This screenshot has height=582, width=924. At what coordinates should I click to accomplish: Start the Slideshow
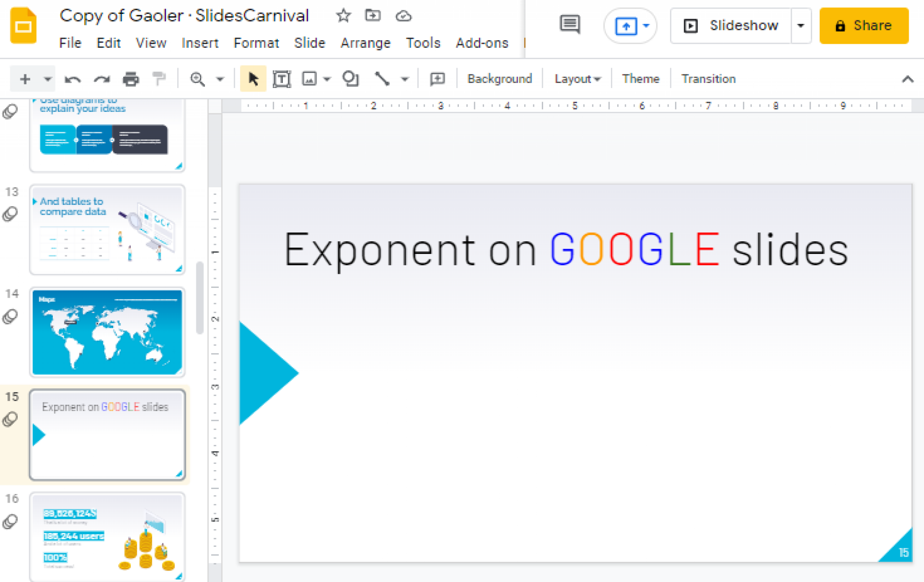(731, 26)
